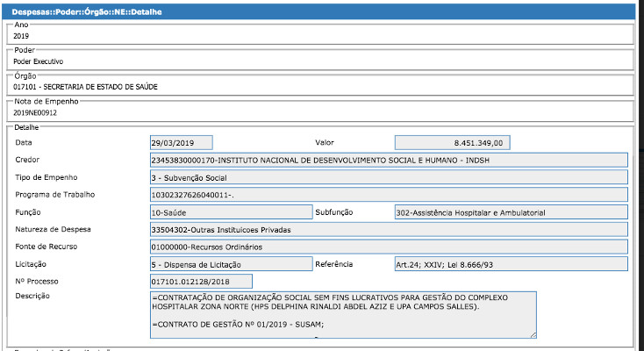The height and width of the screenshot is (351, 644).
Task: Click the Despesas detalhe blue title bar
Action: pos(322,13)
